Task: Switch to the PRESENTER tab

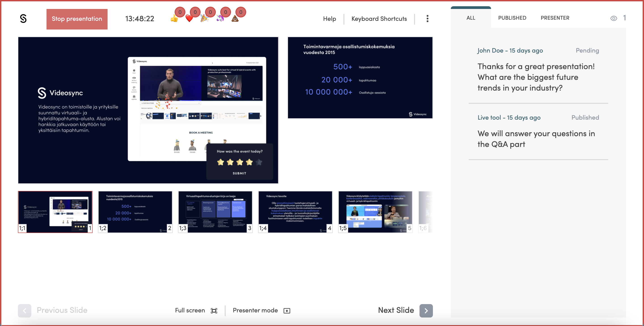Action: click(x=555, y=18)
